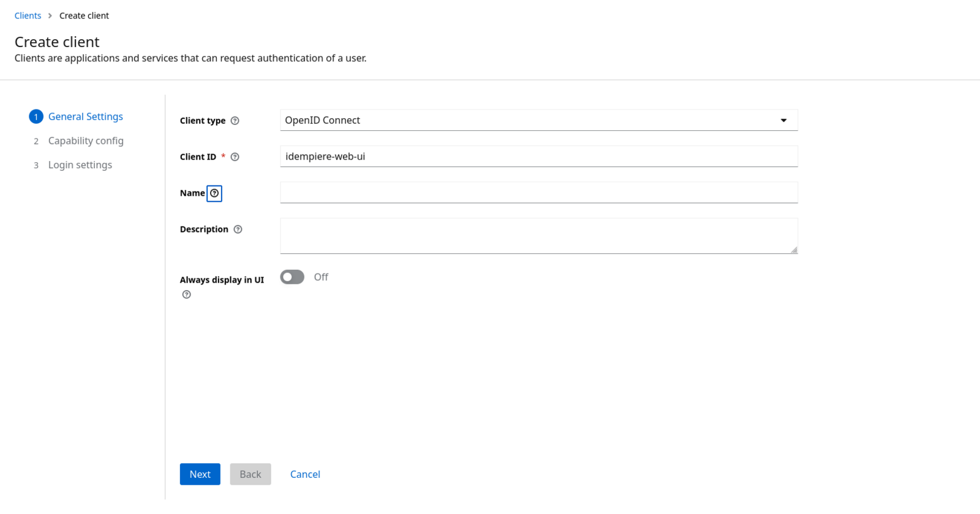This screenshot has height=514, width=980.
Task: Open help for Client type field
Action: click(235, 121)
